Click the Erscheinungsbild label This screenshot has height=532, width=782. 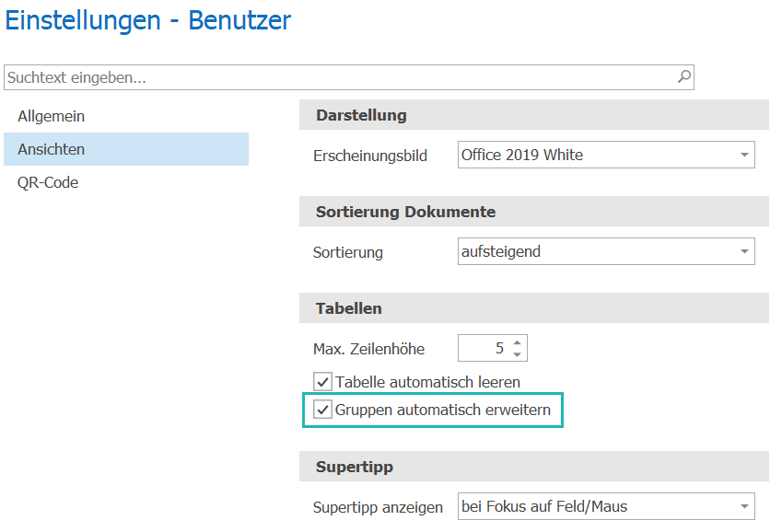(370, 156)
